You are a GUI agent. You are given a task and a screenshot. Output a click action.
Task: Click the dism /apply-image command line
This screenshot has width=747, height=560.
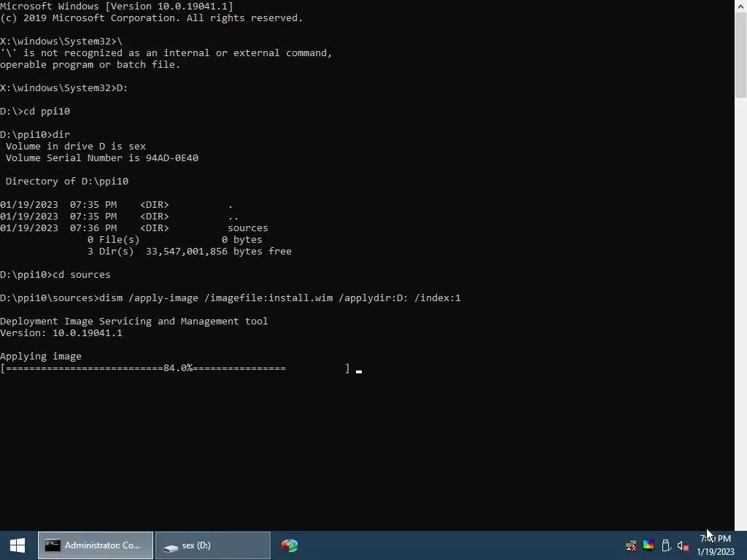tap(230, 298)
